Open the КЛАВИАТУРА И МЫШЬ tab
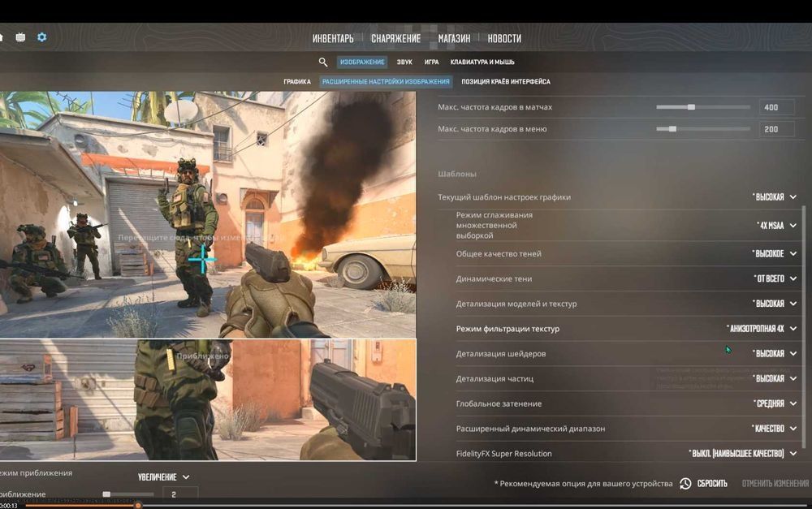 (482, 63)
